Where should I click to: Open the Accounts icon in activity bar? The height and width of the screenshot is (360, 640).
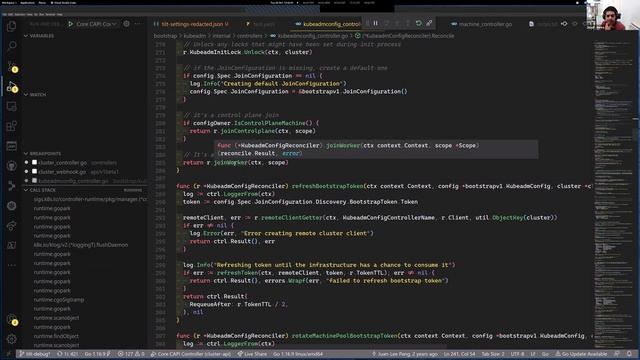pos(12,320)
